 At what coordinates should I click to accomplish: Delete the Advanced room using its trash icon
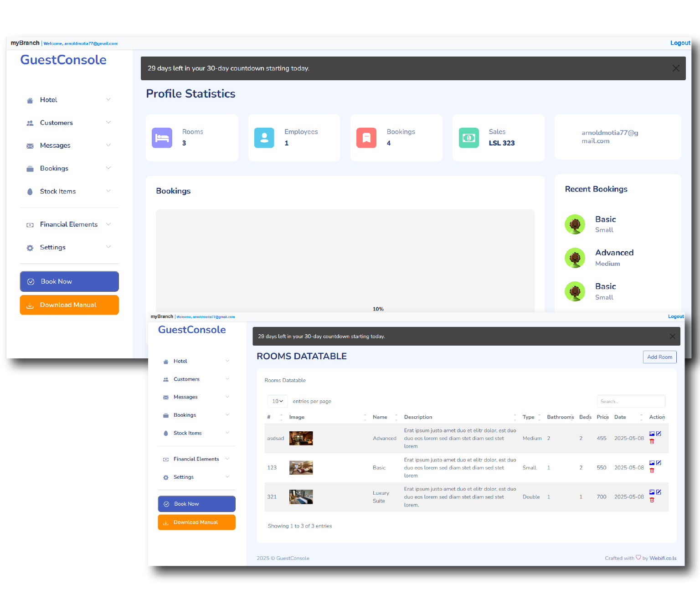point(652,441)
